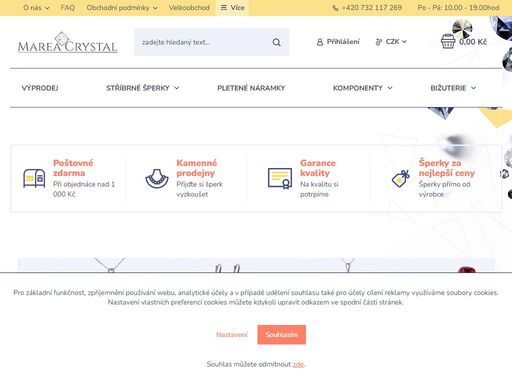The image size is (512, 384).
Task: Click the Přihlášení login link
Action: pos(343,42)
